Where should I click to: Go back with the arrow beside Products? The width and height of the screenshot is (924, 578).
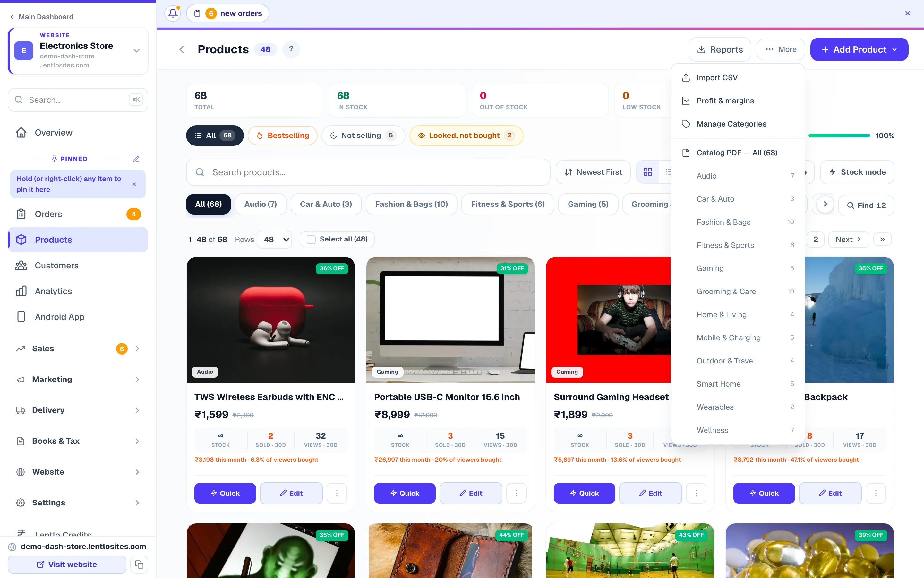coord(182,49)
